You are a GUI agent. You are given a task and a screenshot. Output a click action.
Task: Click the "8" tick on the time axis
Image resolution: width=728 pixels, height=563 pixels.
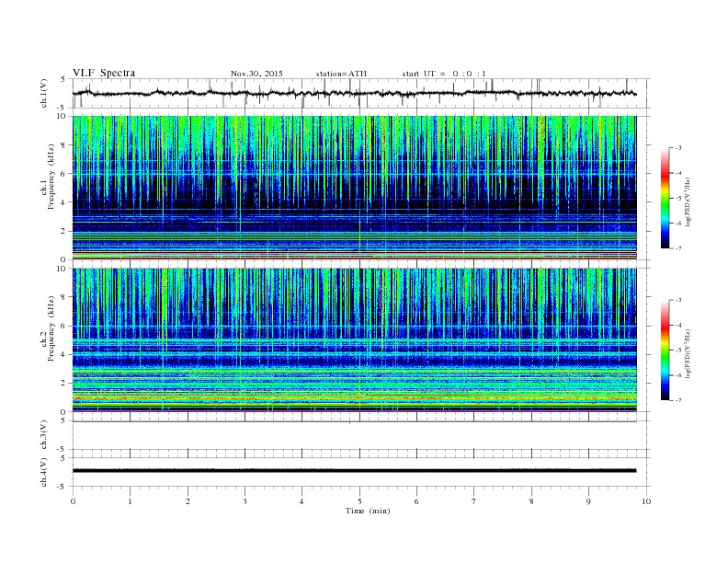(531, 501)
